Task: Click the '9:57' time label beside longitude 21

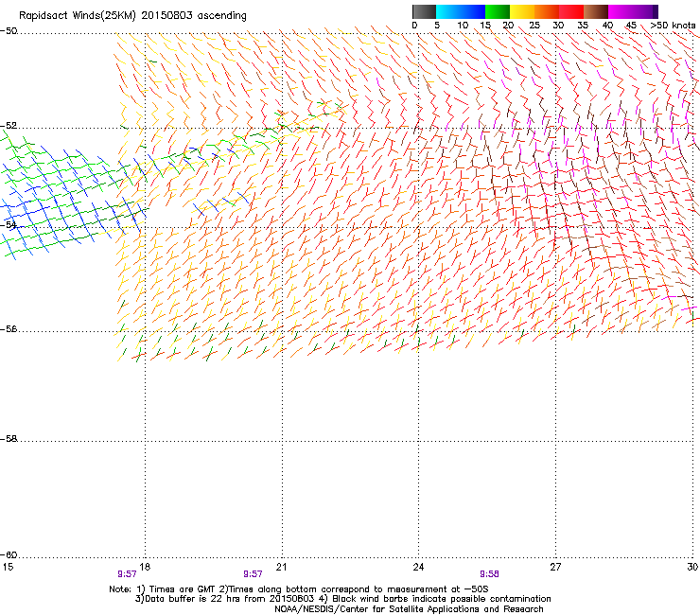Action: coord(253,574)
